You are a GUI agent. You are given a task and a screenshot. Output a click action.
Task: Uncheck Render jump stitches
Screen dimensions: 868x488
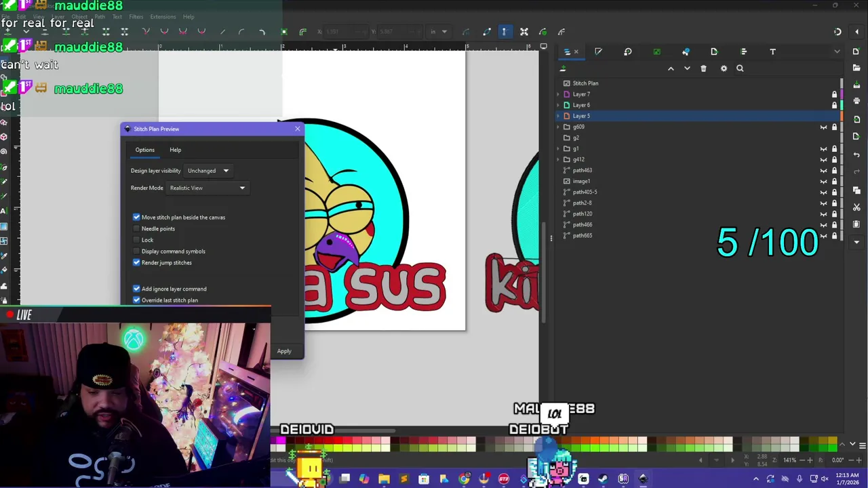(x=136, y=263)
